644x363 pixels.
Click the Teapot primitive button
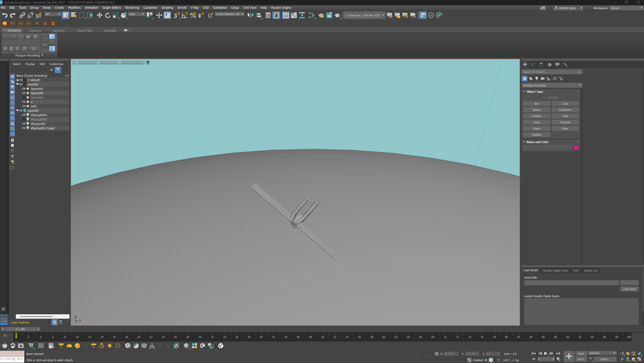(536, 128)
